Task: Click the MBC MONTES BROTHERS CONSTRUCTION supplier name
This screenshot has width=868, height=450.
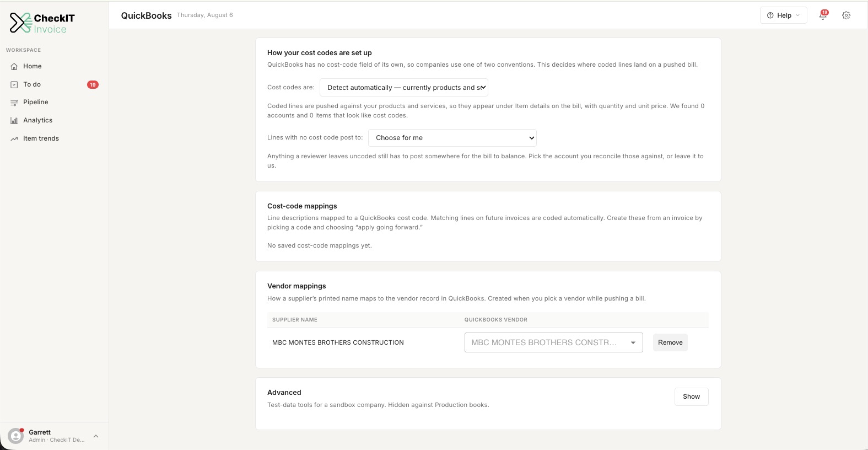Action: click(338, 342)
